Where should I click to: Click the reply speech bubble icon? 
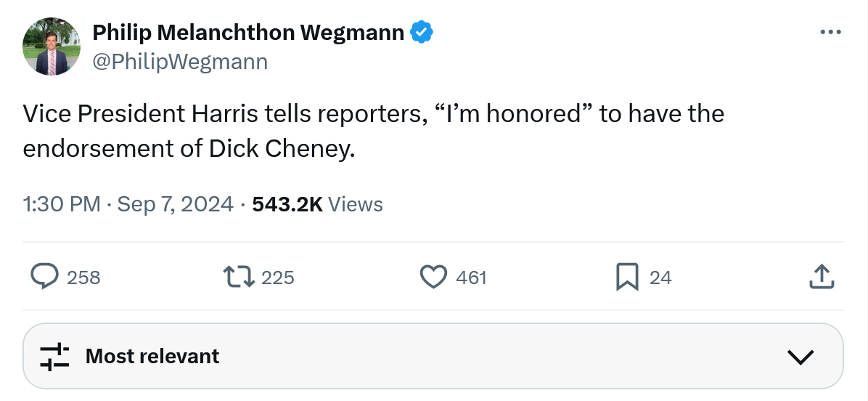click(x=45, y=277)
